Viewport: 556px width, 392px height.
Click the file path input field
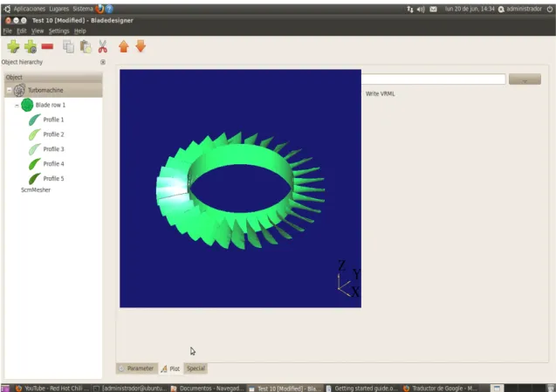pos(433,79)
